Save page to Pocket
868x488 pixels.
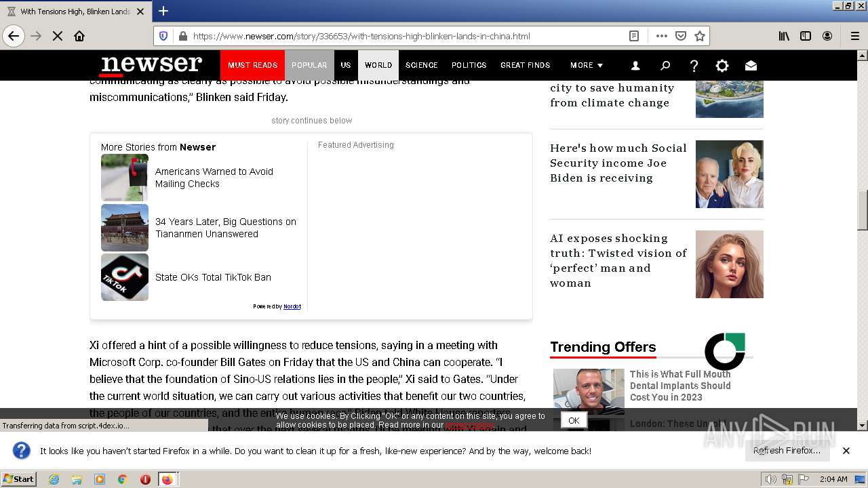pyautogui.click(x=681, y=36)
